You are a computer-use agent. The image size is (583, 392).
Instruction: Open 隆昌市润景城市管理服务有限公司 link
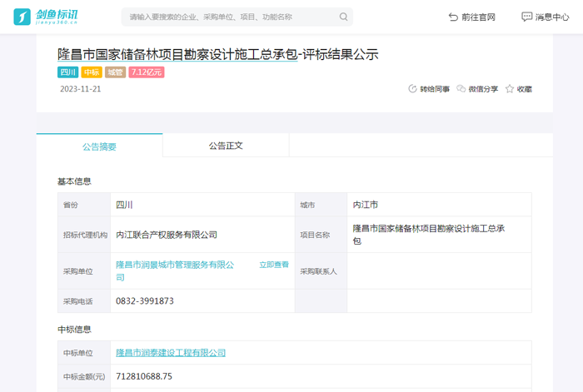pyautogui.click(x=175, y=270)
